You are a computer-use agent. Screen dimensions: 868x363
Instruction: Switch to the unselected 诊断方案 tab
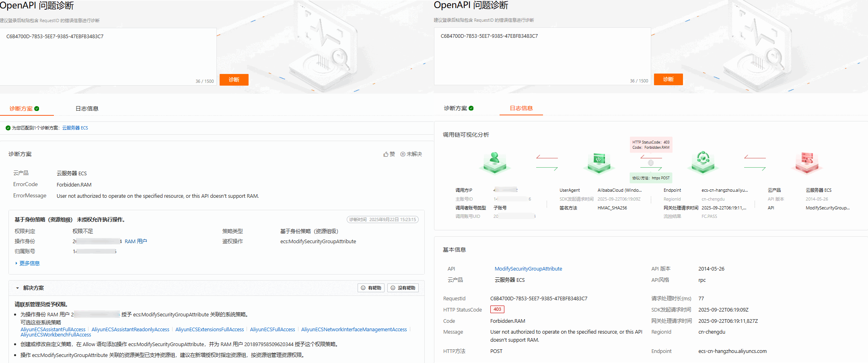[459, 108]
